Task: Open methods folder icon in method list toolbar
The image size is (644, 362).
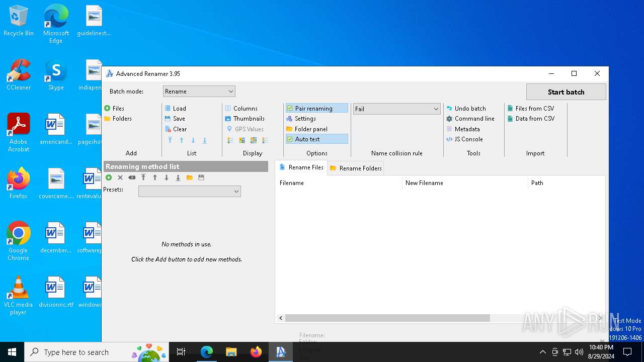Action: [x=190, y=177]
